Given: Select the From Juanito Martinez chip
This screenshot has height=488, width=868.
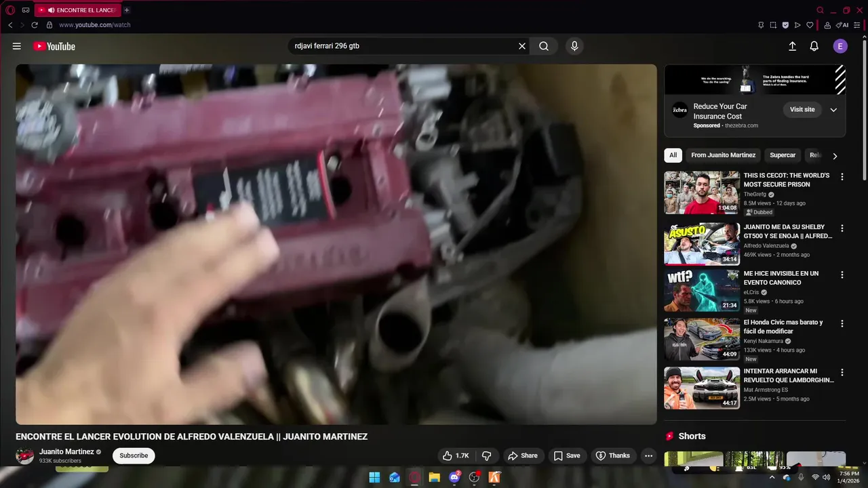Looking at the screenshot, I should 723,155.
